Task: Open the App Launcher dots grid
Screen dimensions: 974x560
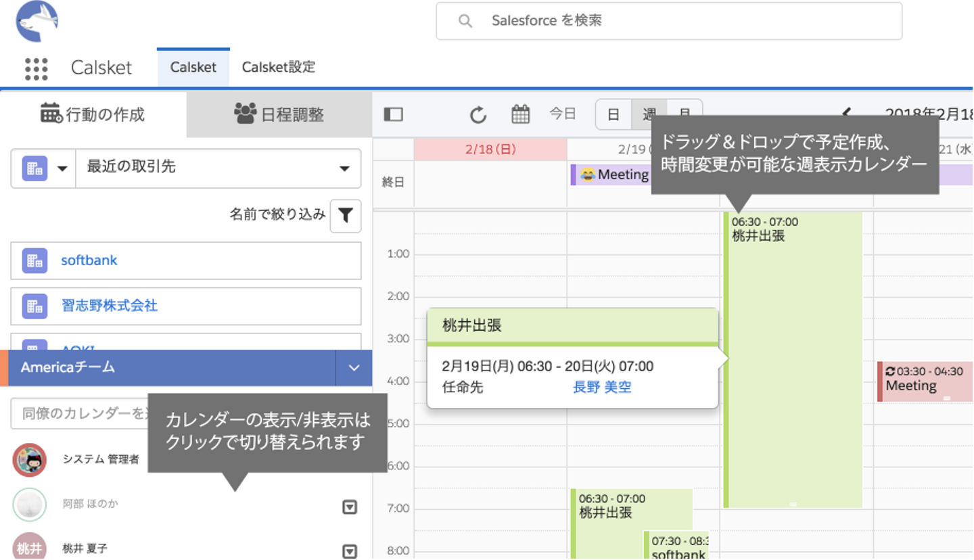Action: [36, 68]
